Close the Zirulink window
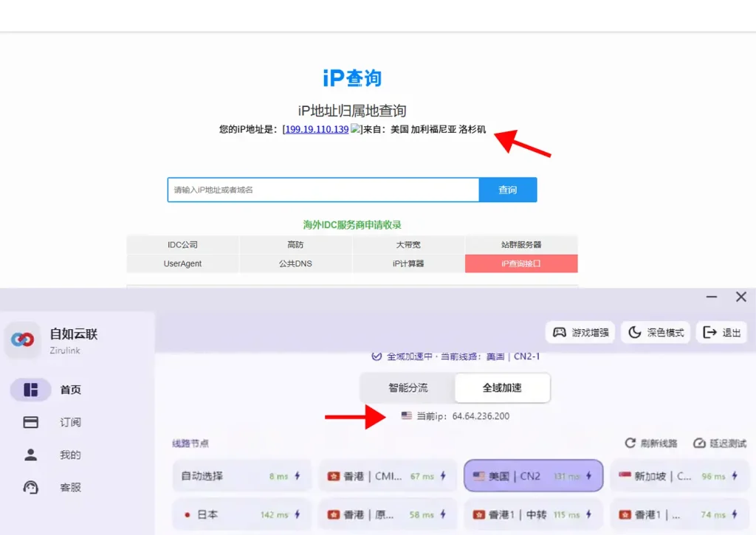Image resolution: width=756 pixels, height=535 pixels. tap(741, 297)
